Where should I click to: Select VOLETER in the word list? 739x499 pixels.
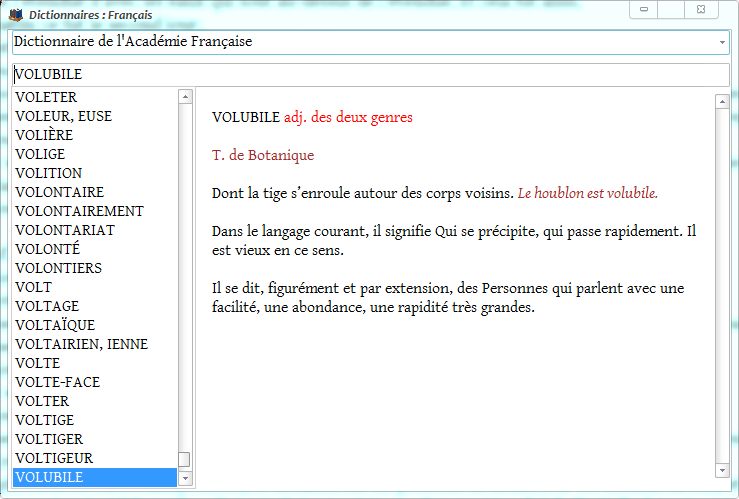click(95, 97)
